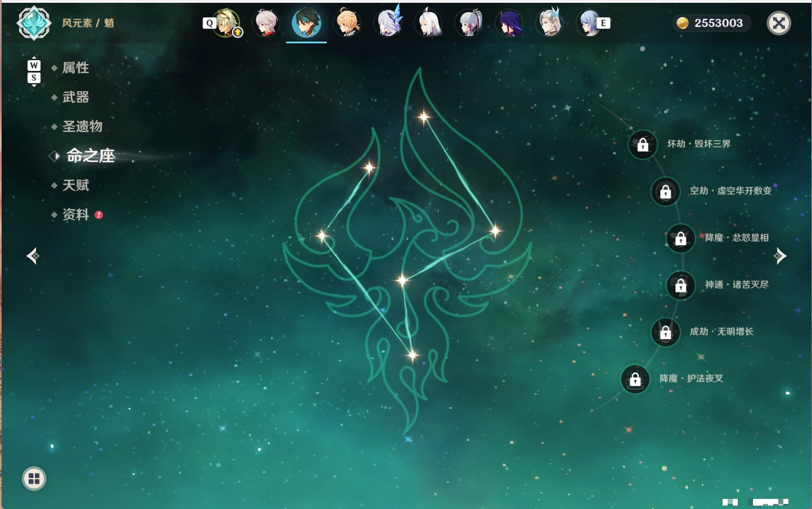
Task: Close the character screen with X
Action: 779,23
